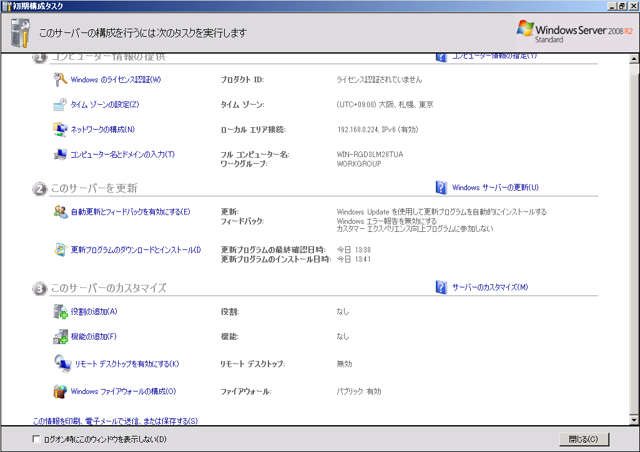
Task: Click the scrollbar down arrow
Action: [x=633, y=419]
